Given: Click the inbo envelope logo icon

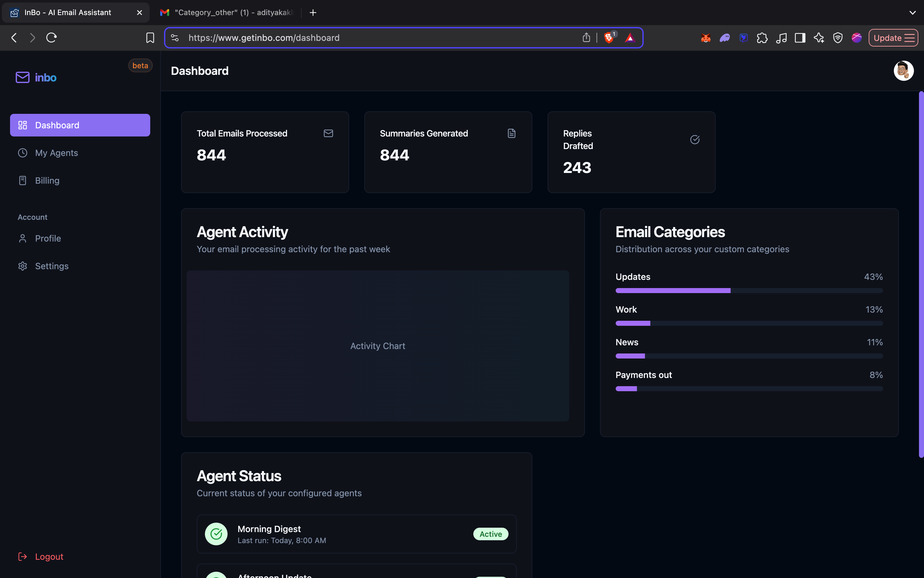Looking at the screenshot, I should pyautogui.click(x=23, y=78).
